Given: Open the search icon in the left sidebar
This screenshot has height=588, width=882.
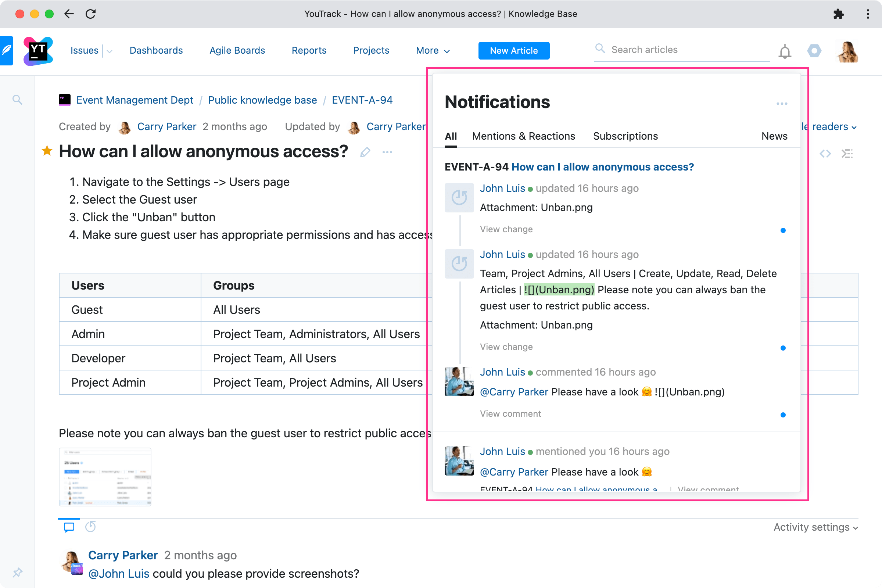Looking at the screenshot, I should (x=17, y=100).
